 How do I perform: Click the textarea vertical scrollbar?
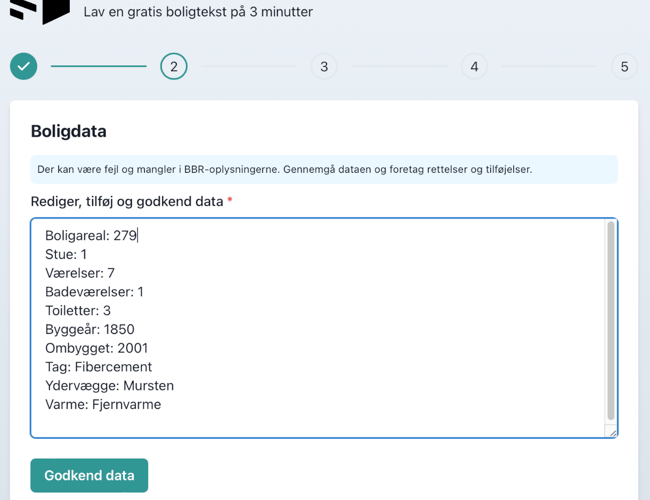(x=610, y=320)
